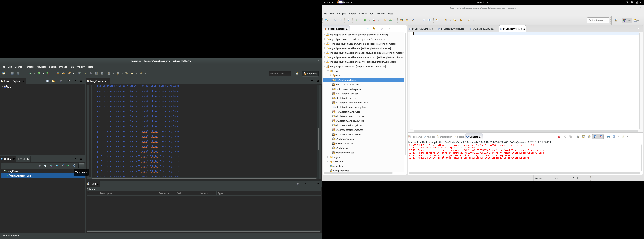The width and height of the screenshot is (644, 239).
Task: Click Save icon in dark Resource window toolbar
Action: (x=12, y=73)
